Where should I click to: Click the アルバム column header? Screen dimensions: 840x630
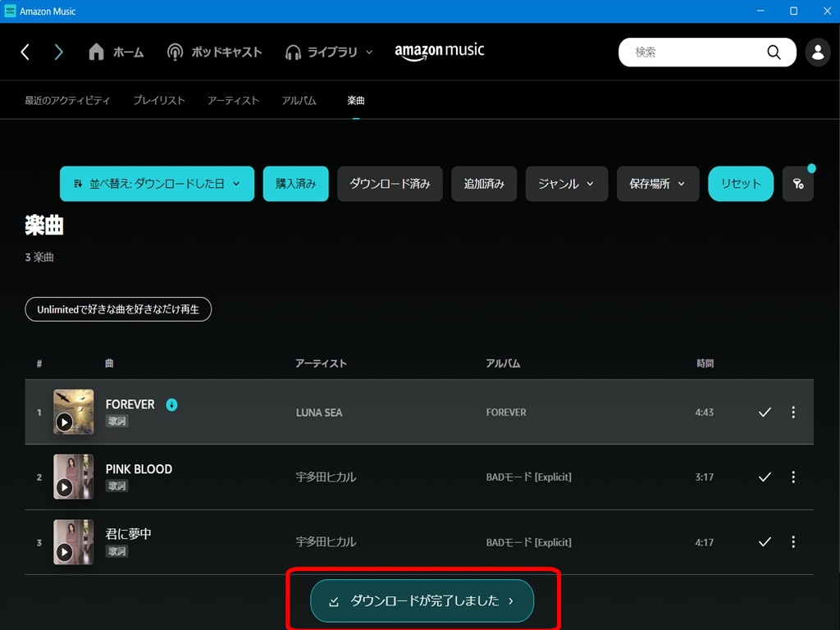pos(503,363)
